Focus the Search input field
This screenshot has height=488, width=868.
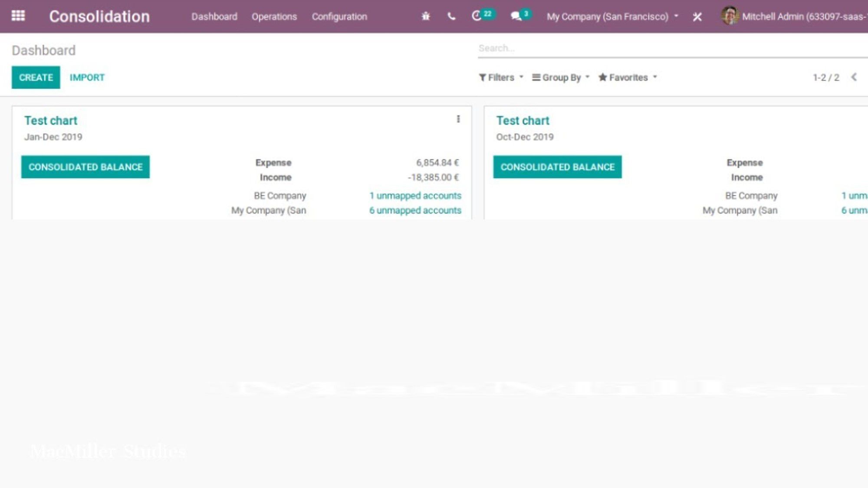point(673,48)
